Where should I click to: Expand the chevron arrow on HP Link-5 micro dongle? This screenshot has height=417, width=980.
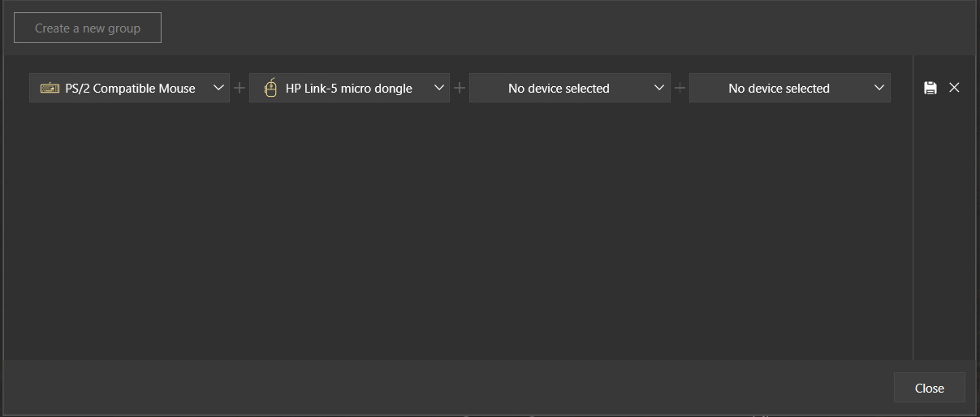[x=438, y=88]
